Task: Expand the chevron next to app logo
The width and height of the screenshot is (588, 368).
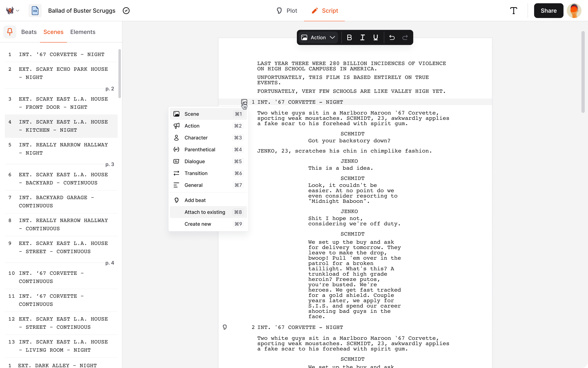Action: (18, 11)
